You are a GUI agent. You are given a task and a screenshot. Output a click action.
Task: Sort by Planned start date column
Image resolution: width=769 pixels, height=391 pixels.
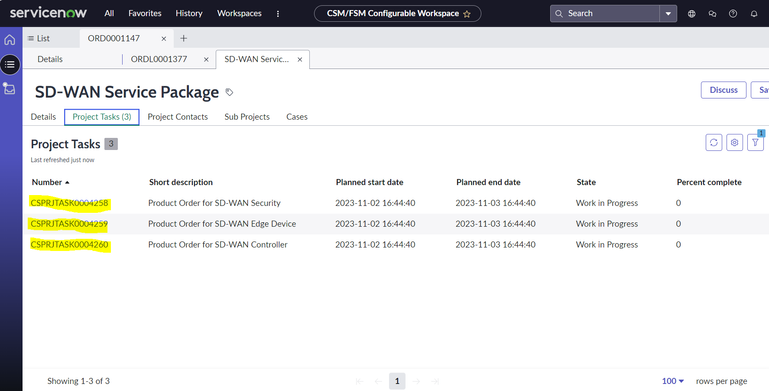(369, 182)
